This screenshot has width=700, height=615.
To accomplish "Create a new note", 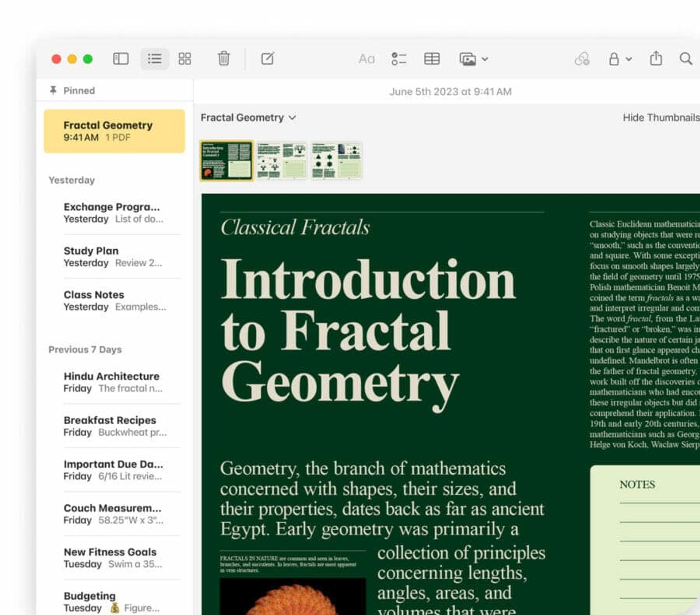I will point(268,58).
